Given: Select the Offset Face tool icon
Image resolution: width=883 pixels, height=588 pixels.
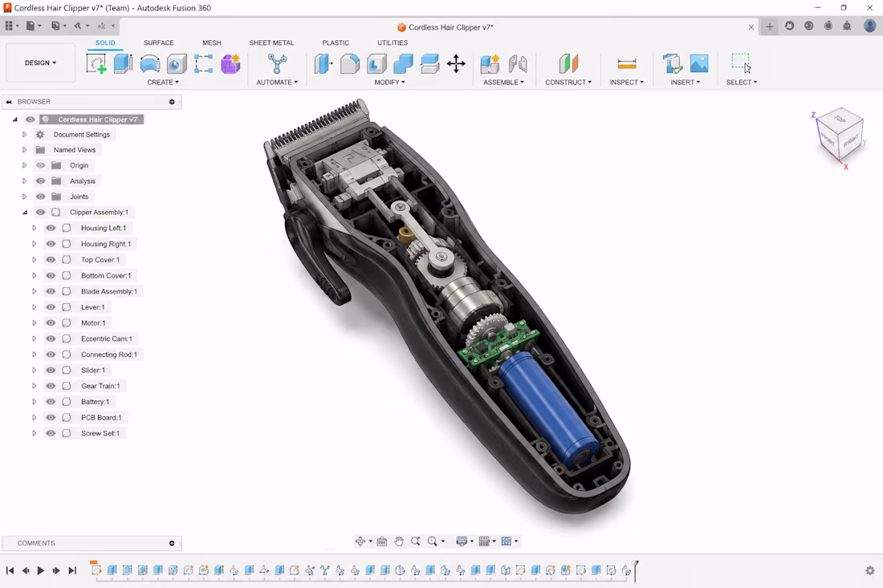Looking at the screenshot, I should coord(429,63).
